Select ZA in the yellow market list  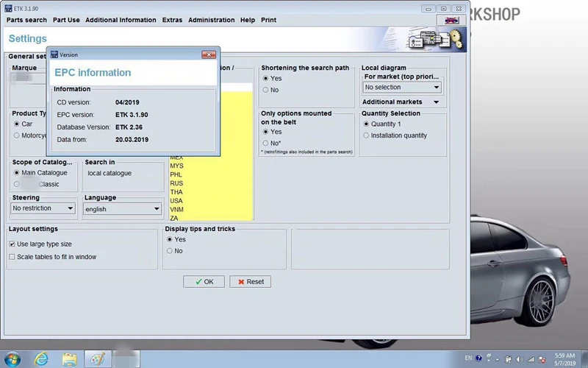pyautogui.click(x=174, y=218)
